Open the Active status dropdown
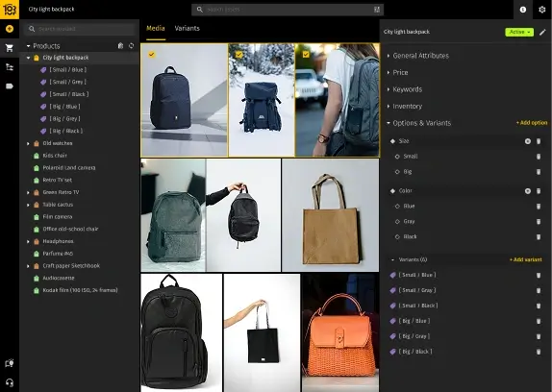 [519, 32]
